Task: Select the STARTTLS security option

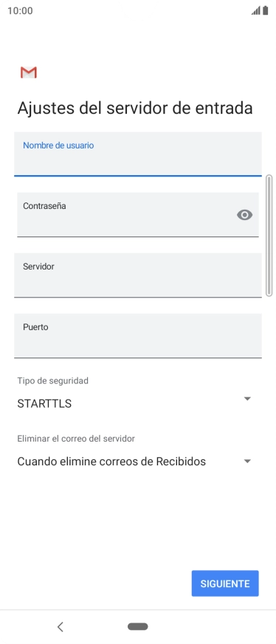Action: 44,404
